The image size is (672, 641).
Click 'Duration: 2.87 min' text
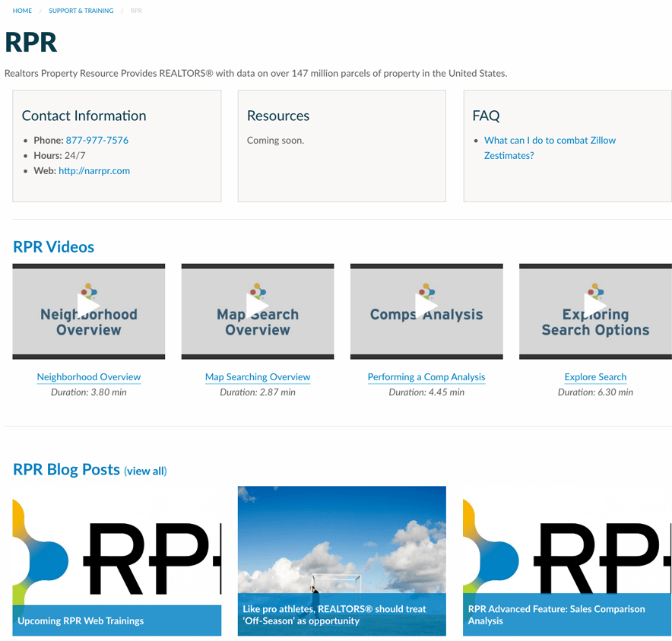click(x=258, y=392)
